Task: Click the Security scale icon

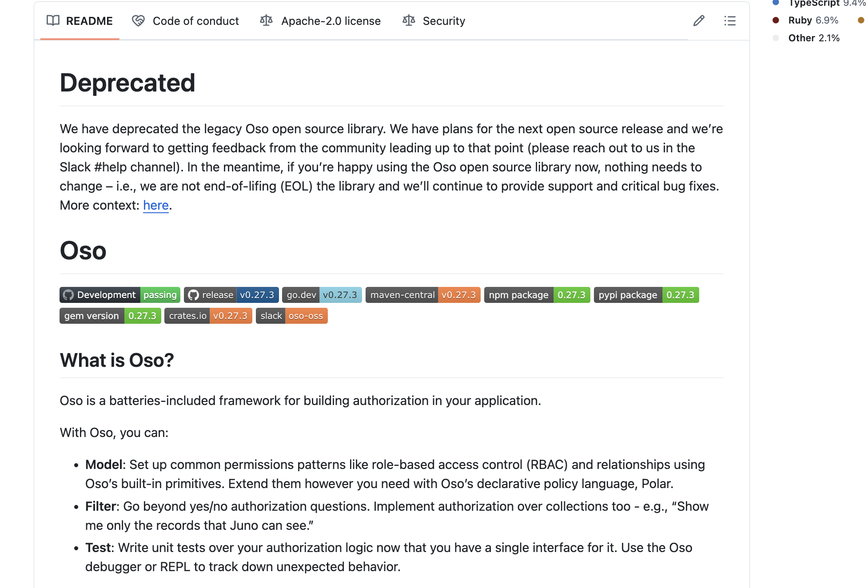Action: coord(409,20)
